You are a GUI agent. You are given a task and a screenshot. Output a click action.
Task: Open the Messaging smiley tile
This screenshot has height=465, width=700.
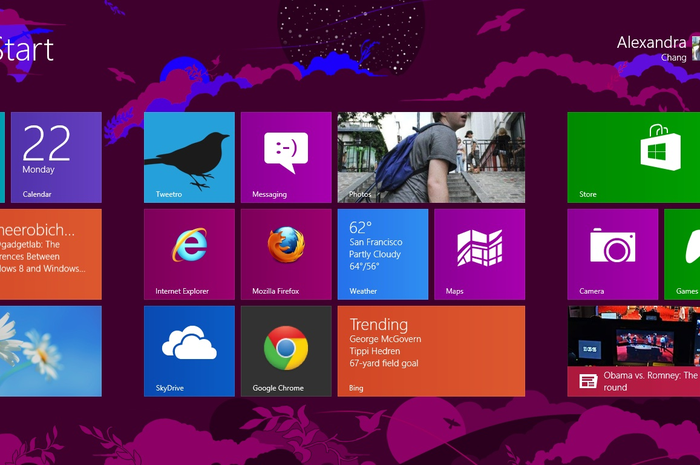click(286, 158)
